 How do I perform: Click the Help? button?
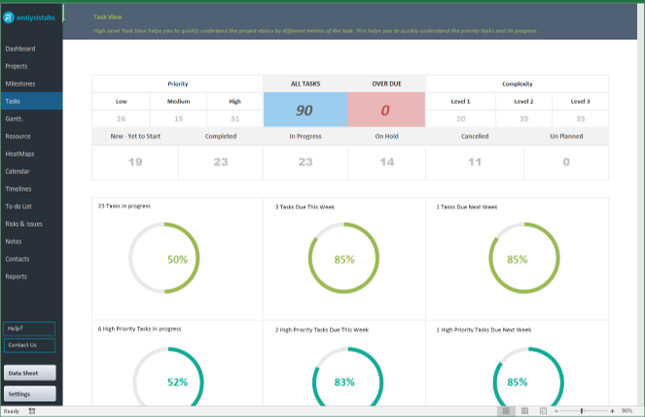pyautogui.click(x=29, y=329)
